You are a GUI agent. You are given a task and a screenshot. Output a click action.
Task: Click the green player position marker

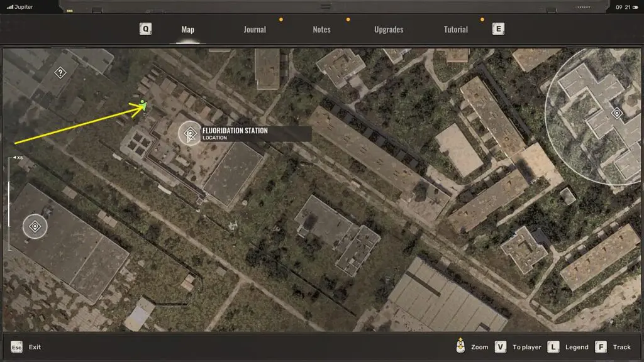[x=143, y=104]
